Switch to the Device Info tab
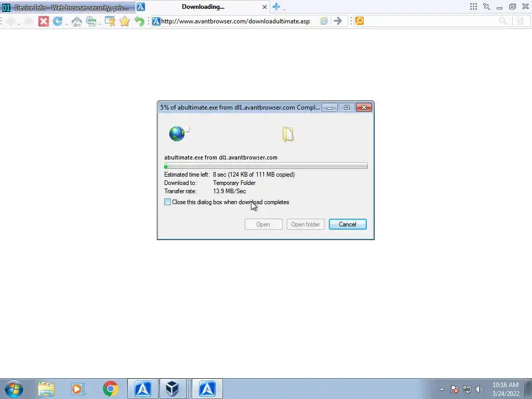532x399 pixels. [68, 7]
